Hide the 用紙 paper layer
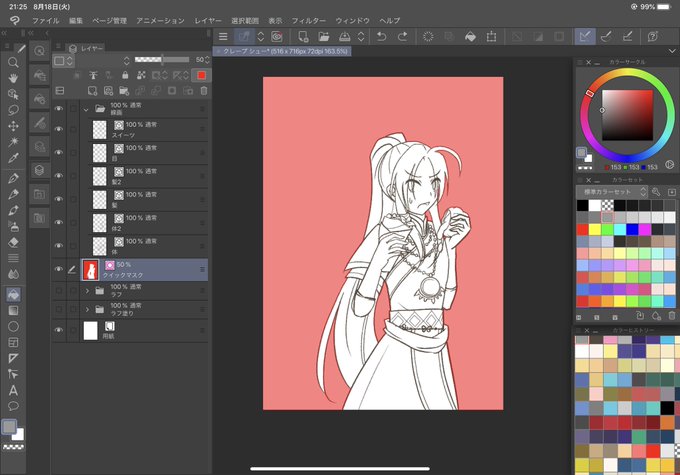680x475 pixels. (59, 330)
